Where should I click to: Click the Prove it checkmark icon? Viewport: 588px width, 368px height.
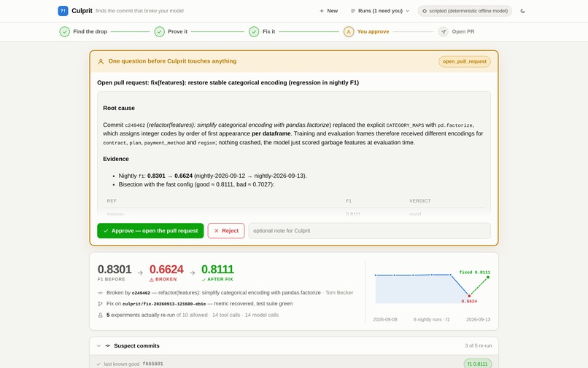(159, 31)
